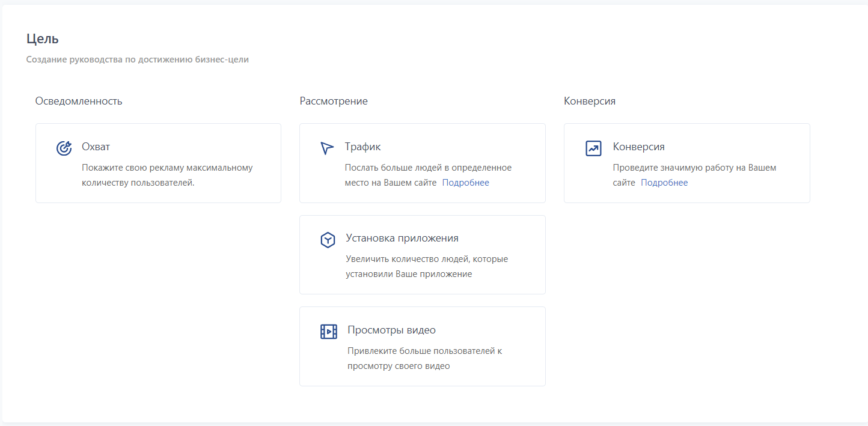868x426 pixels.
Task: Click the target icon for Охват
Action: pos(64,148)
